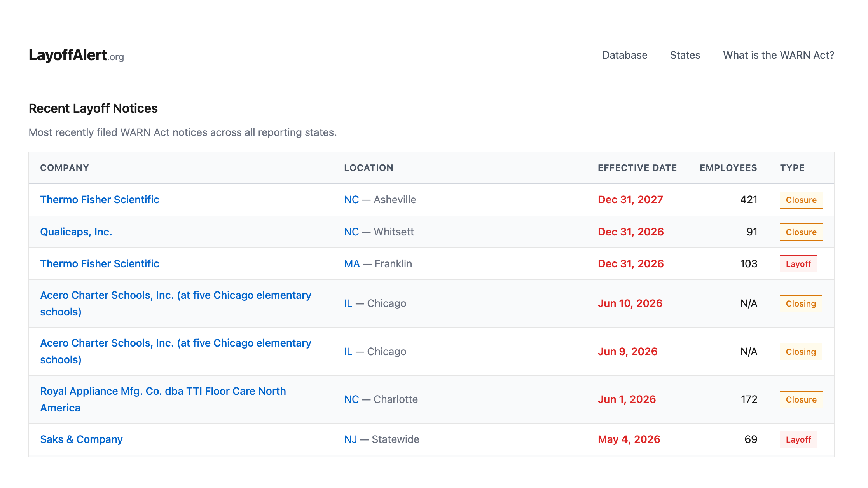Open Acero Charter Schools Jun 10 notice

point(175,295)
